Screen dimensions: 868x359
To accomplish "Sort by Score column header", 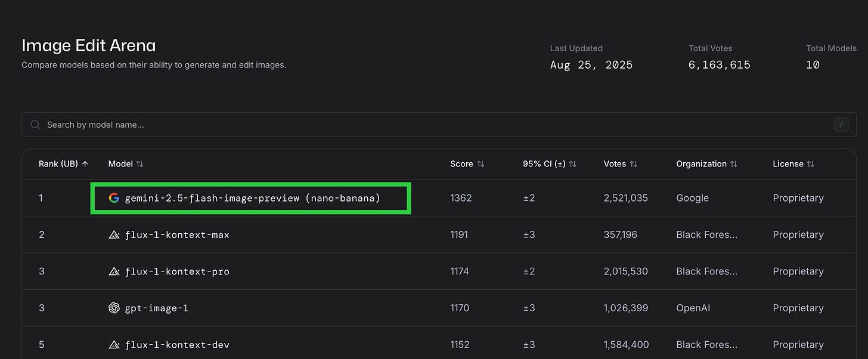I will (x=467, y=163).
